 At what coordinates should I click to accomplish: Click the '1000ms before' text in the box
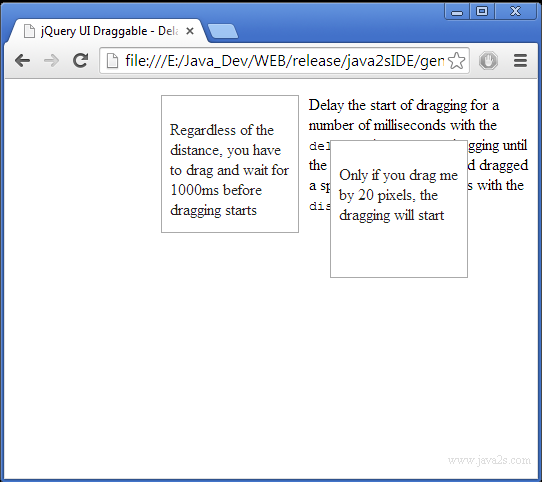tap(216, 190)
